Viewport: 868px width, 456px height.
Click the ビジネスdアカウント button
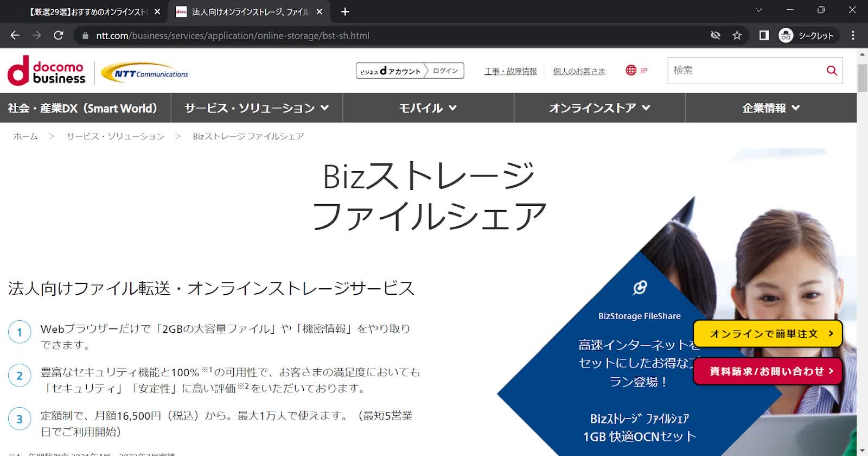[391, 71]
